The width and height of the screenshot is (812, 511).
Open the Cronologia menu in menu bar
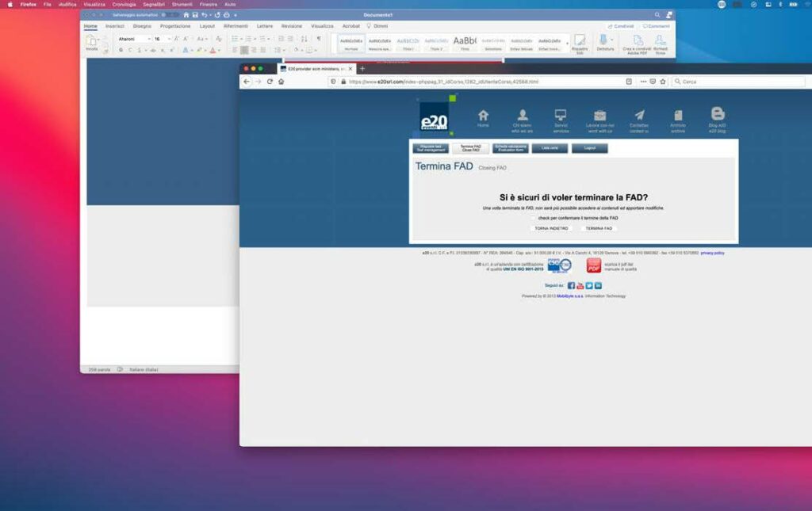tap(124, 4)
